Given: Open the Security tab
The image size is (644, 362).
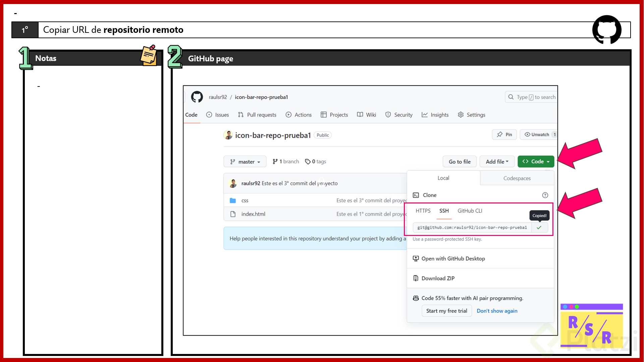Looking at the screenshot, I should pyautogui.click(x=399, y=115).
